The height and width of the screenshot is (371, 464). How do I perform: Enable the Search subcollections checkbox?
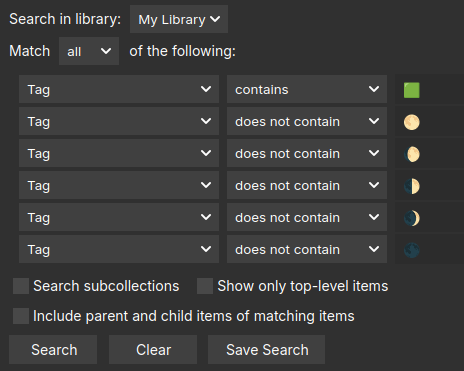[x=21, y=286]
